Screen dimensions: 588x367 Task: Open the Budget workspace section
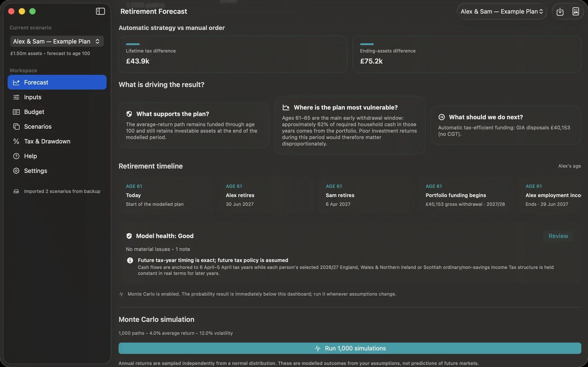pyautogui.click(x=57, y=112)
